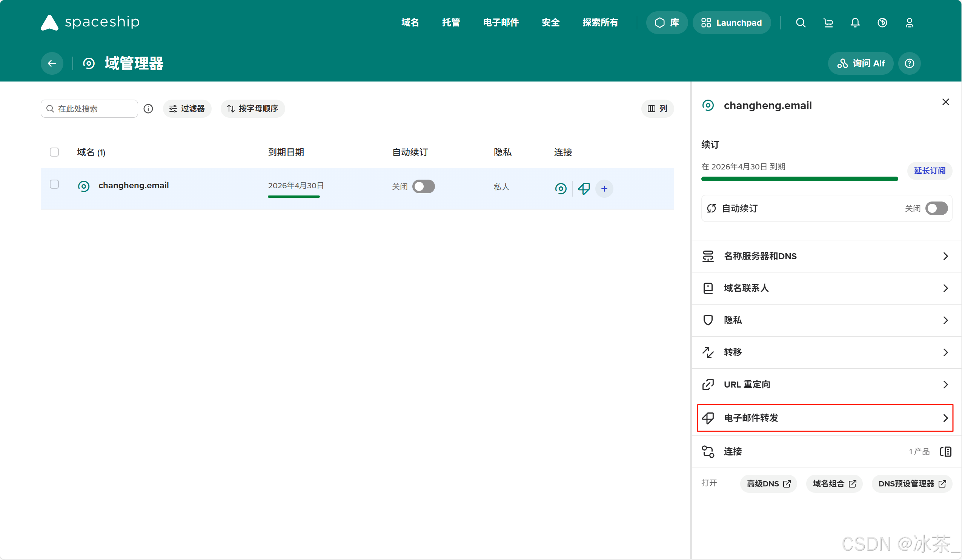Screen dimensions: 962x560
Task: Click the help question mark icon
Action: coord(909,63)
